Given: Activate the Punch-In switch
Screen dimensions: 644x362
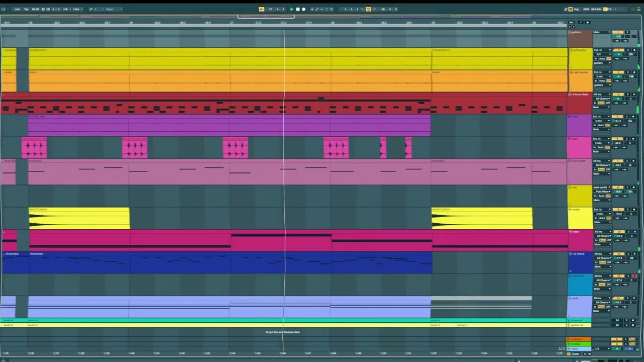Looking at the screenshot, I should tap(362, 9).
